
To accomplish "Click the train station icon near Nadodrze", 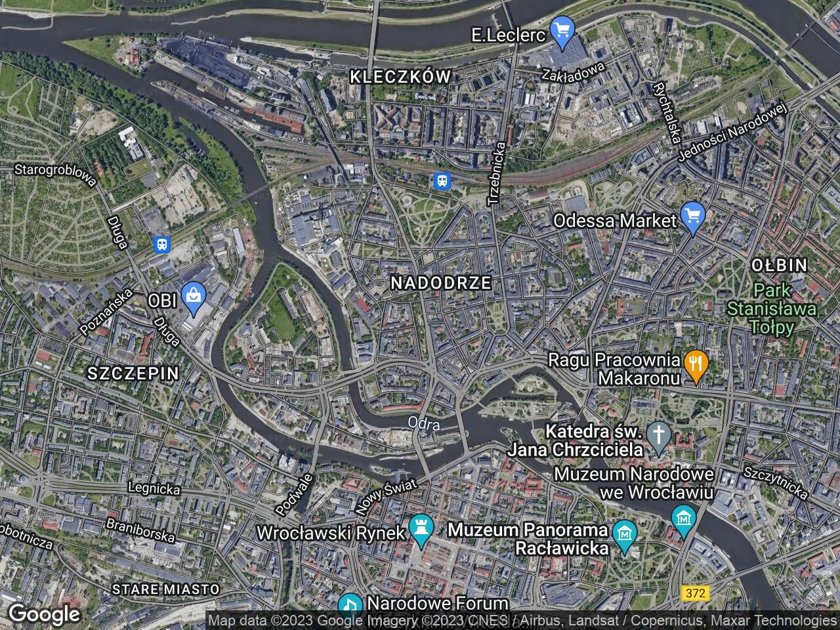I will coord(442,180).
